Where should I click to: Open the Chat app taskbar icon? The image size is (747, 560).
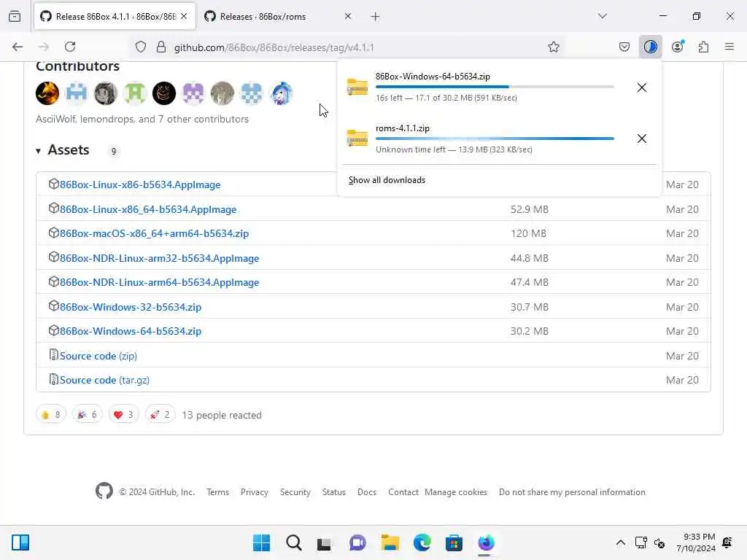click(x=357, y=542)
